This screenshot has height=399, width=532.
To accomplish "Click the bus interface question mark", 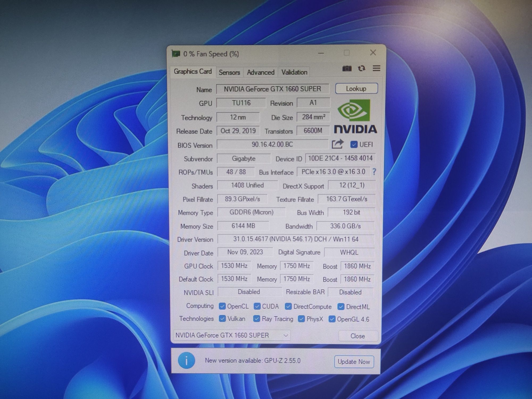I will (x=374, y=172).
